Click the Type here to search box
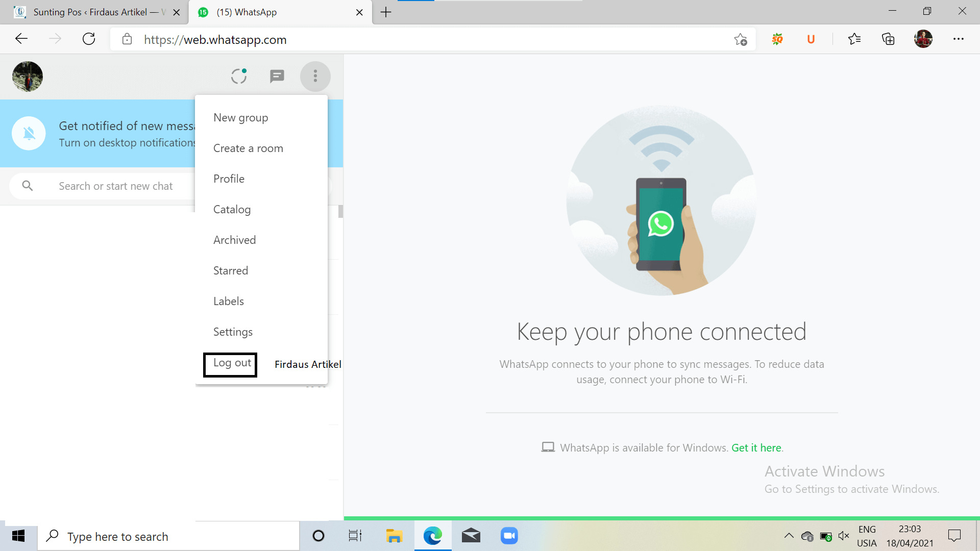The image size is (980, 551). point(168,536)
